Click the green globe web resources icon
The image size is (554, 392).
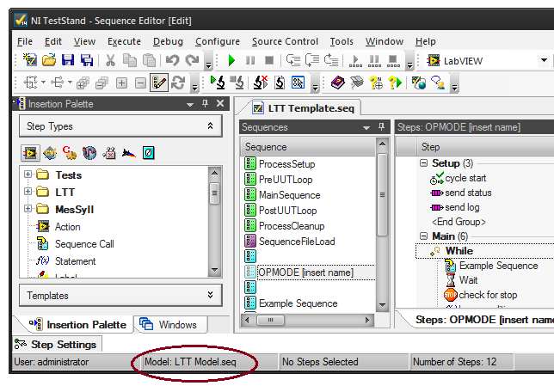click(x=419, y=83)
